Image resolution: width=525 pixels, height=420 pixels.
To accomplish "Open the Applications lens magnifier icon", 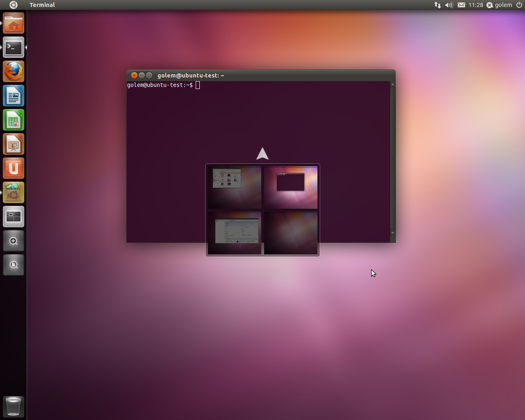I will (14, 241).
